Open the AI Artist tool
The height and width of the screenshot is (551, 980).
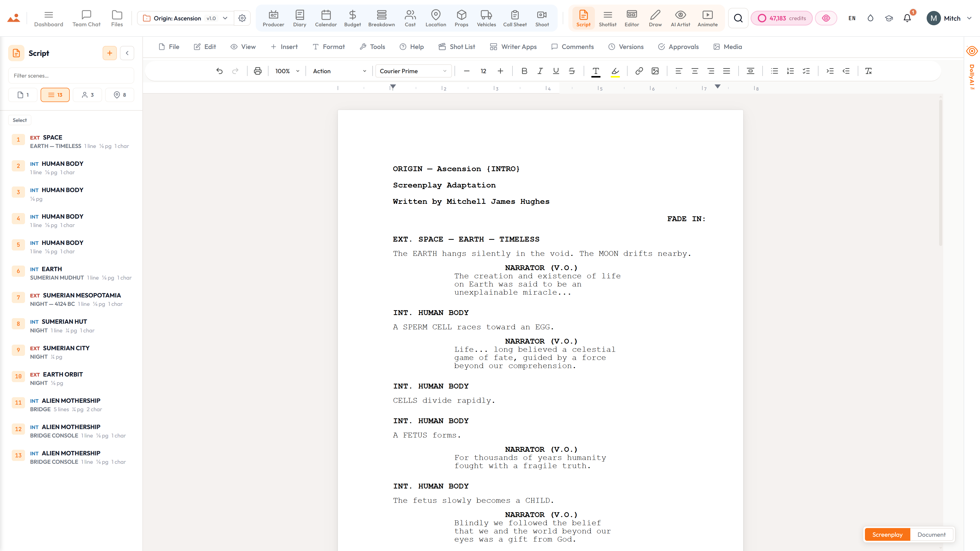680,18
